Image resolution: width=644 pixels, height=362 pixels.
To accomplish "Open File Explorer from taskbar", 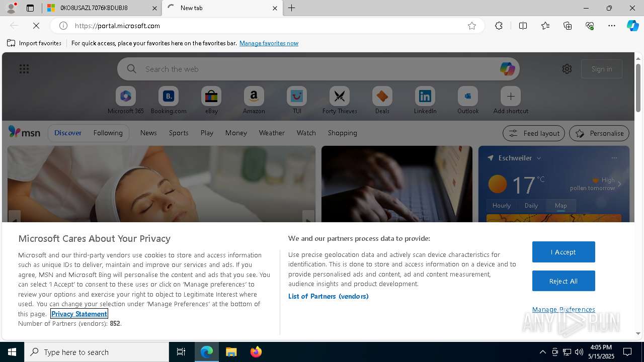I will (231, 352).
